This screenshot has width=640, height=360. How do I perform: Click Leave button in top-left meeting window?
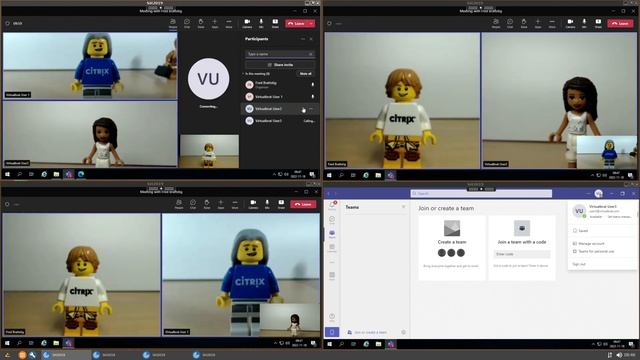(x=297, y=24)
